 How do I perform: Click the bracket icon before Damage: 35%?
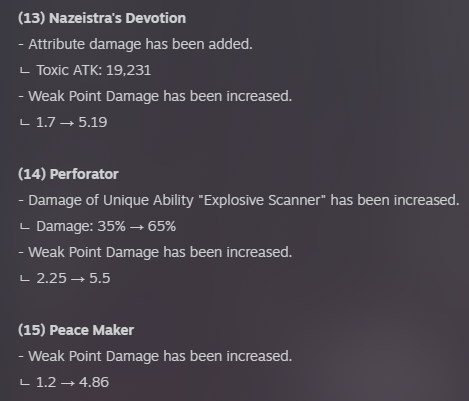pos(25,227)
